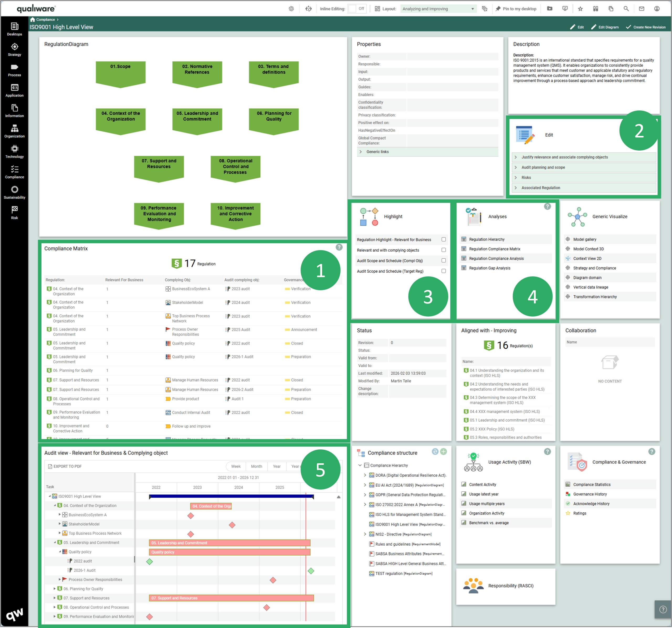Click EXPORT TO PDF in Audit view
The height and width of the screenshot is (628, 672).
[x=65, y=466]
